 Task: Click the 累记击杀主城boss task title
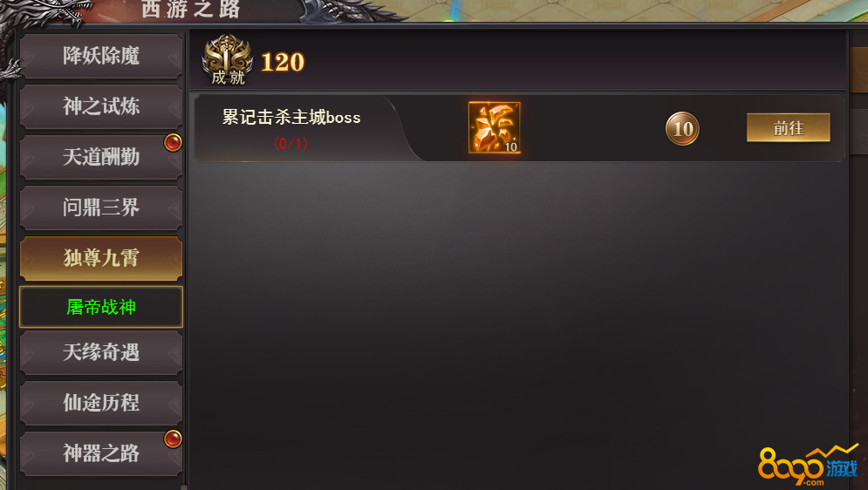[x=291, y=117]
